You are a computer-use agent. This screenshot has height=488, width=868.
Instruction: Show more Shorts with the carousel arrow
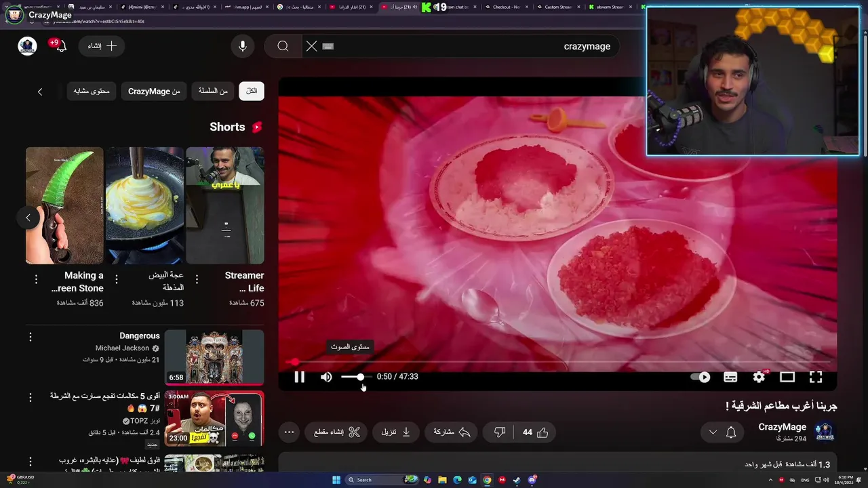pos(28,218)
